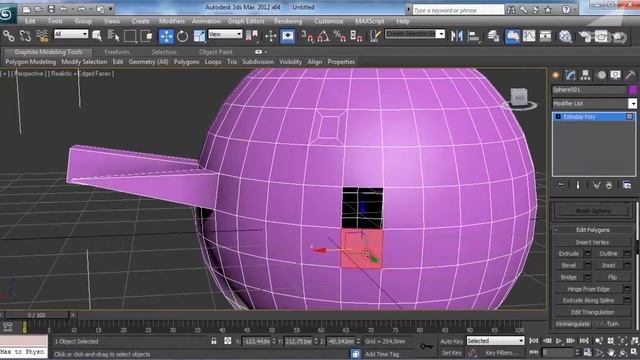
Task: Open Edit Named Selection Sets
Action: click(375, 36)
